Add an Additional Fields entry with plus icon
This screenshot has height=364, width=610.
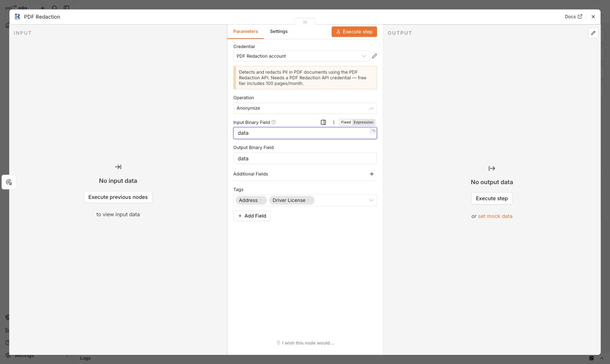tap(372, 174)
